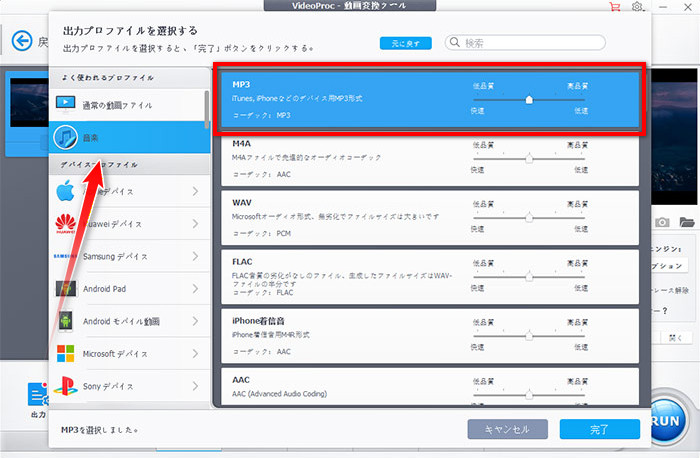Click the Android Pad tablet icon
This screenshot has height=458, width=700.
pyautogui.click(x=66, y=289)
